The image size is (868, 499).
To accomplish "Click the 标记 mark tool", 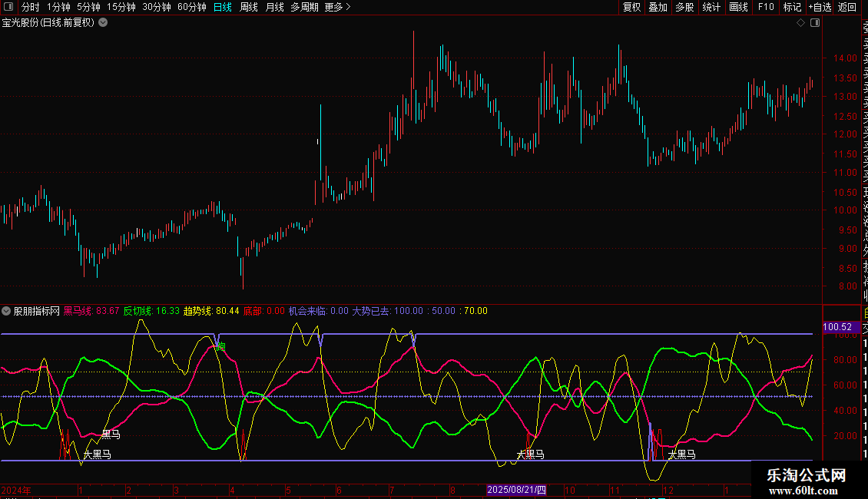I will coord(792,8).
